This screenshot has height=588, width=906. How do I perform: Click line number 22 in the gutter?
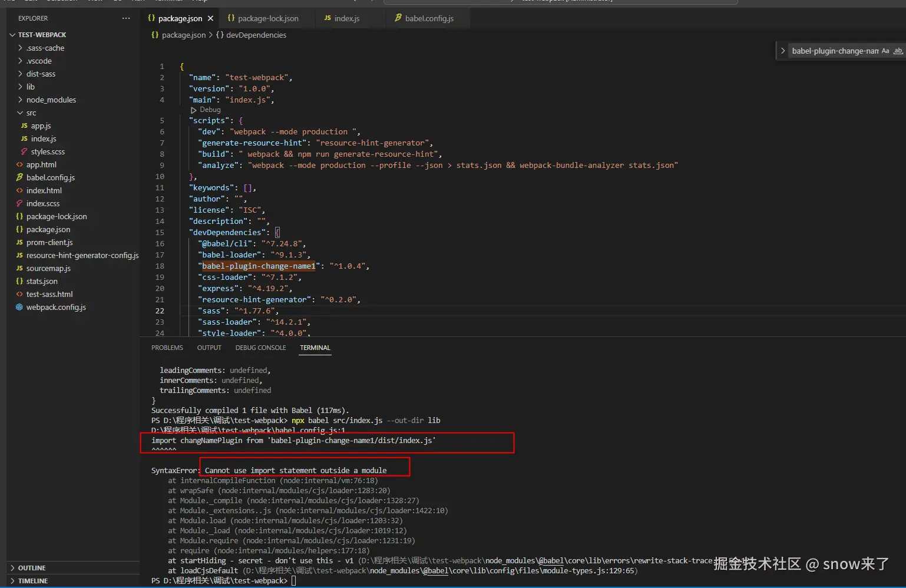click(x=160, y=311)
